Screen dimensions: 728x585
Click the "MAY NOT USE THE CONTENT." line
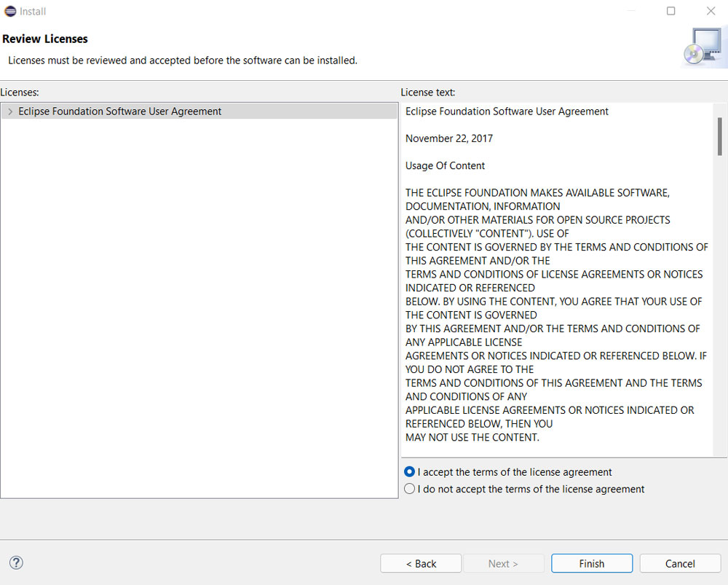click(x=472, y=437)
